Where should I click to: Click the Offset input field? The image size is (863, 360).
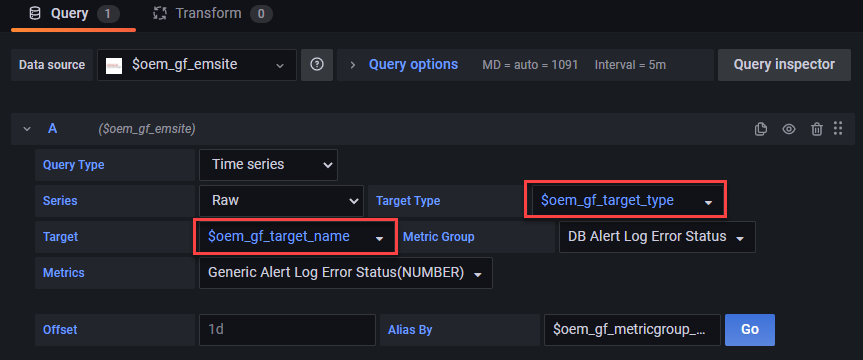(287, 330)
